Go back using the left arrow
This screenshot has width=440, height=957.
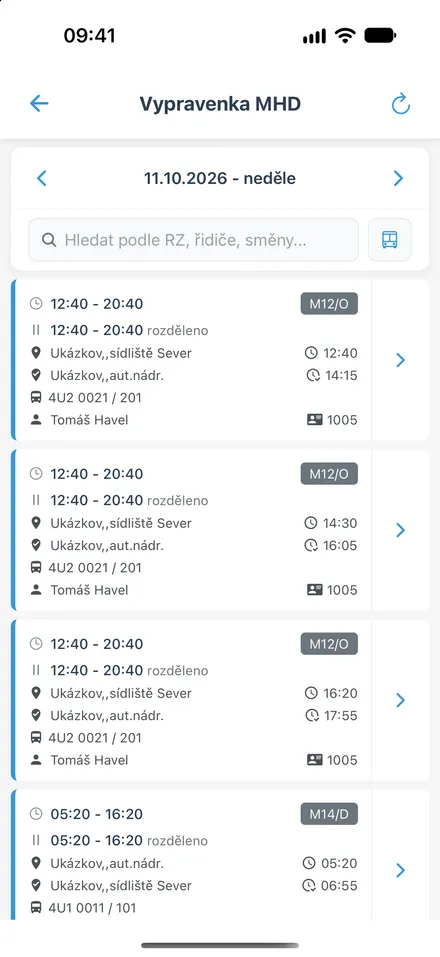point(39,104)
